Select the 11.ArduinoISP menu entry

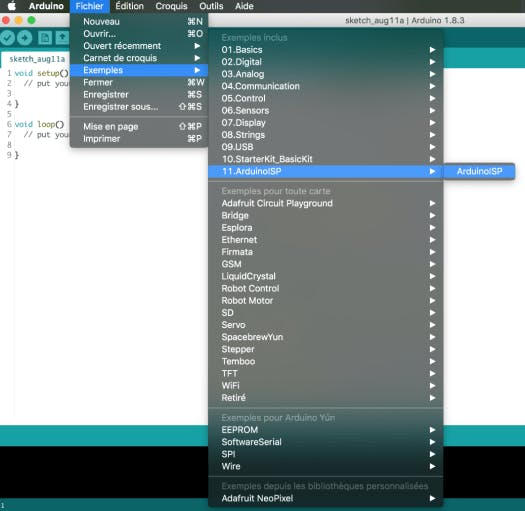tap(325, 171)
